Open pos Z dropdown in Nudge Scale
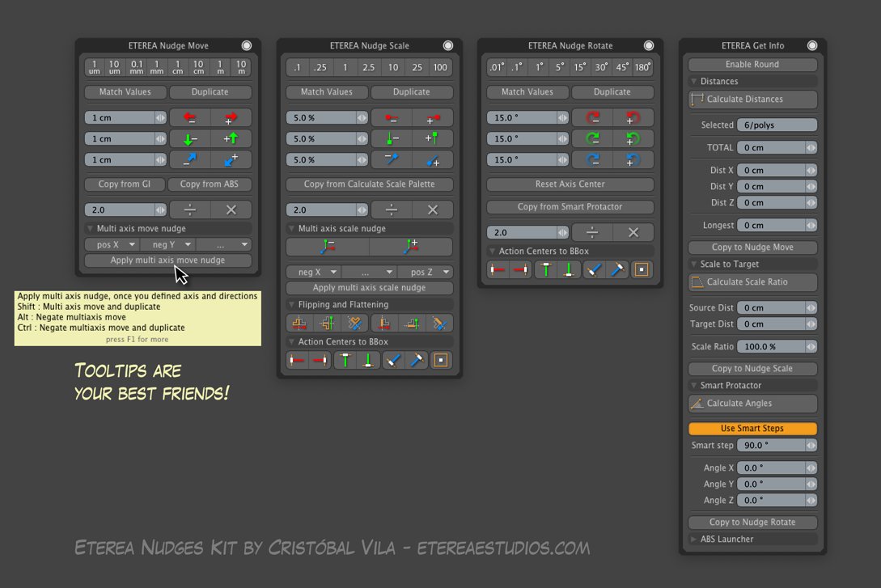 [426, 273]
